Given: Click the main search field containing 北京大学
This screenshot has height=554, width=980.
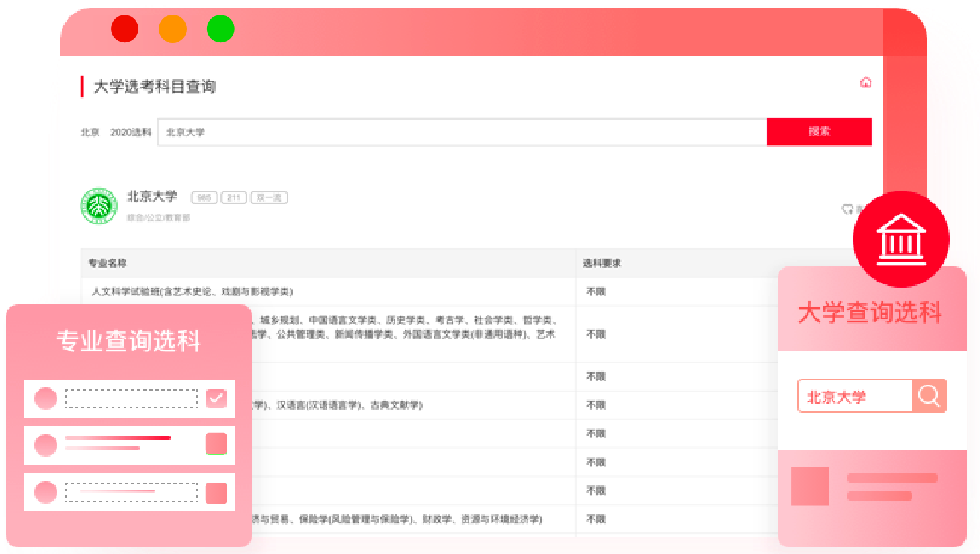Looking at the screenshot, I should click(462, 132).
